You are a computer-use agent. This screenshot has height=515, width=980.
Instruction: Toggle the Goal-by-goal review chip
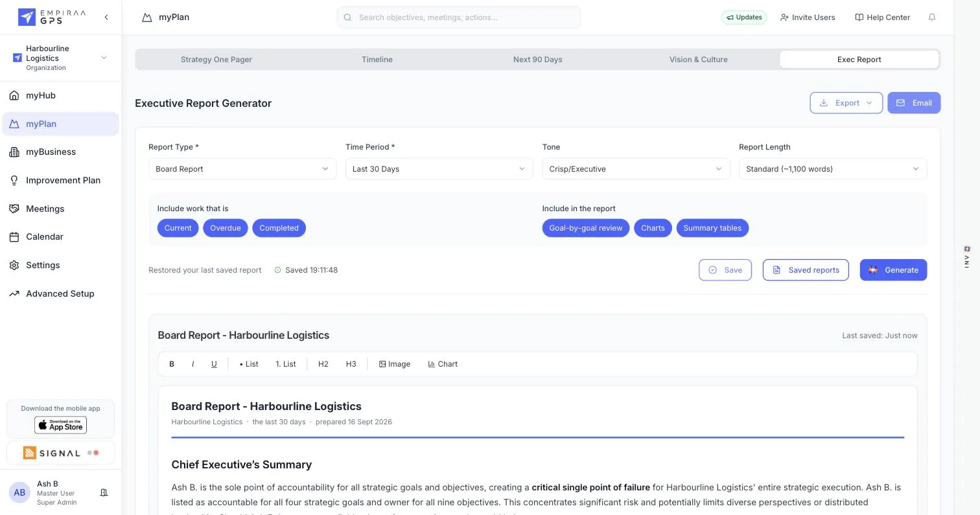coord(586,228)
